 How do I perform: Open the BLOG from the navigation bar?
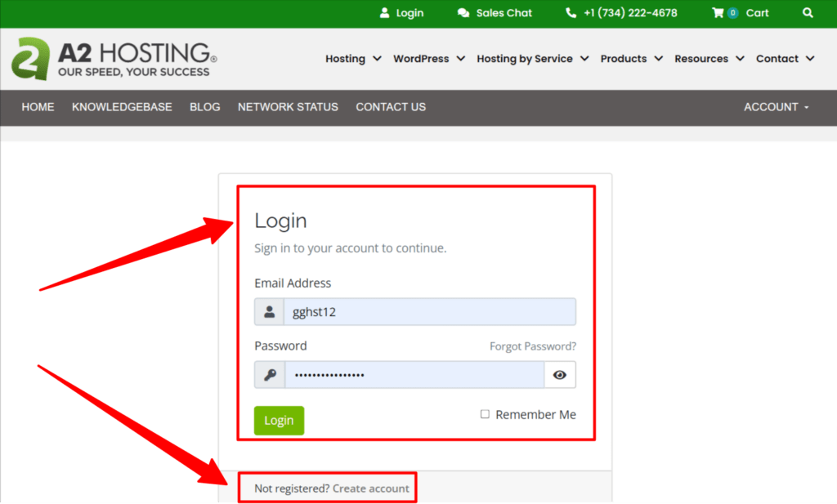(x=204, y=107)
